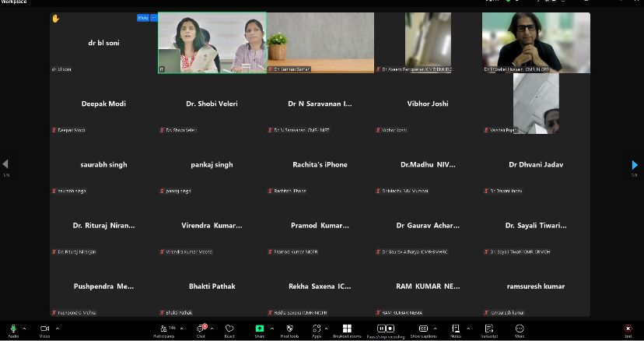Toggle the Video camera button
Viewport: 644px width, 341px height.
(x=44, y=329)
